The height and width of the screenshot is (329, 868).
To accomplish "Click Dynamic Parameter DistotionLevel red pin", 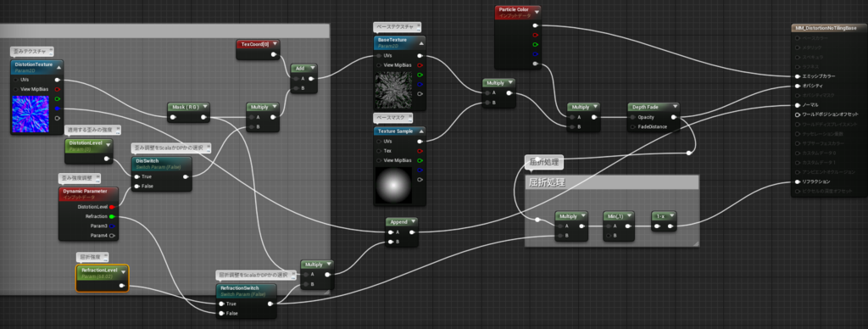I will click(x=113, y=207).
